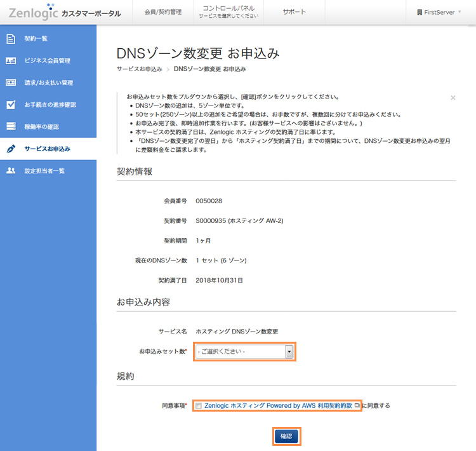This screenshot has height=451, width=476.
Task: Open the サポート menu
Action: click(294, 12)
